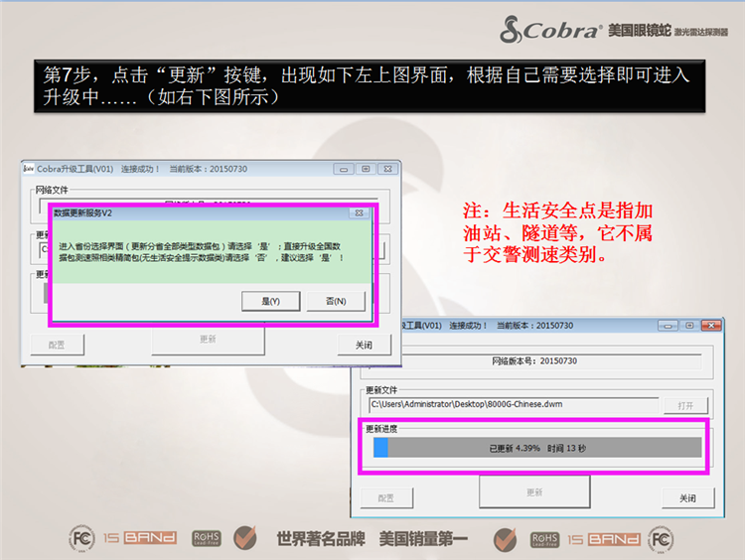Close the upper-left Cobra upgrade tool window
745x560 pixels.
(x=387, y=169)
